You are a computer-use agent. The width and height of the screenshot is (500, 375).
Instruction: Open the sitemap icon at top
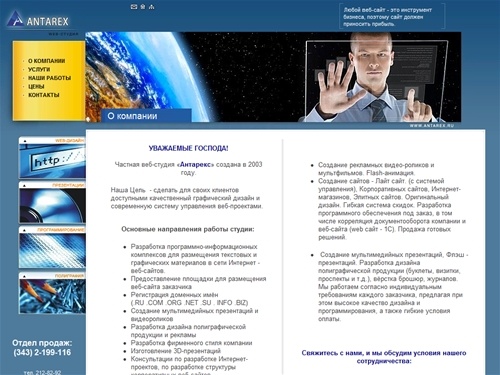tap(152, 7)
